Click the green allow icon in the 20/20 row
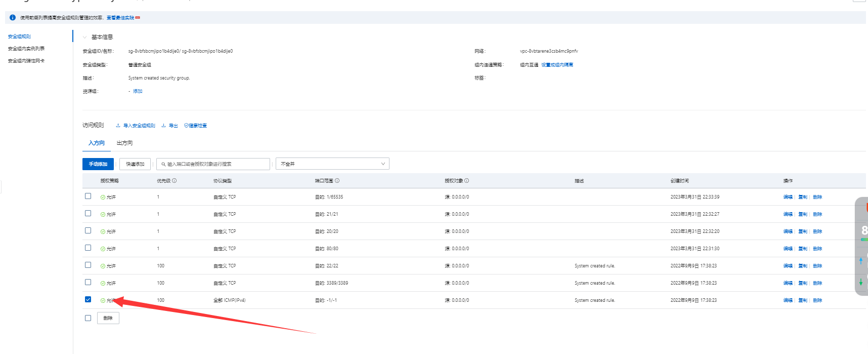868x354 pixels. pyautogui.click(x=103, y=231)
